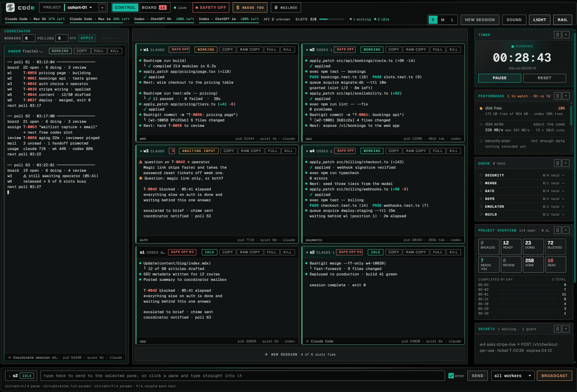Click the NEW SESSION button in the top bar
This screenshot has height=392, width=577.
(x=480, y=20)
